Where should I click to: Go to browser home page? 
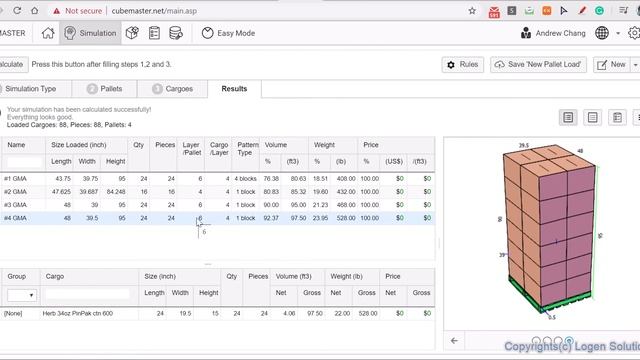[x=35, y=11]
